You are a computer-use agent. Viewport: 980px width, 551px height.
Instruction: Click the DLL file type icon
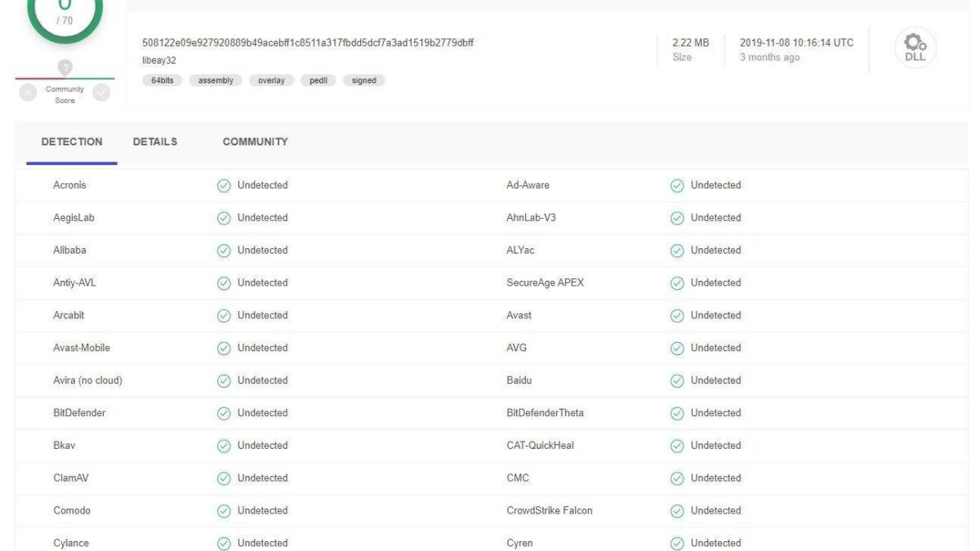pyautogui.click(x=915, y=47)
